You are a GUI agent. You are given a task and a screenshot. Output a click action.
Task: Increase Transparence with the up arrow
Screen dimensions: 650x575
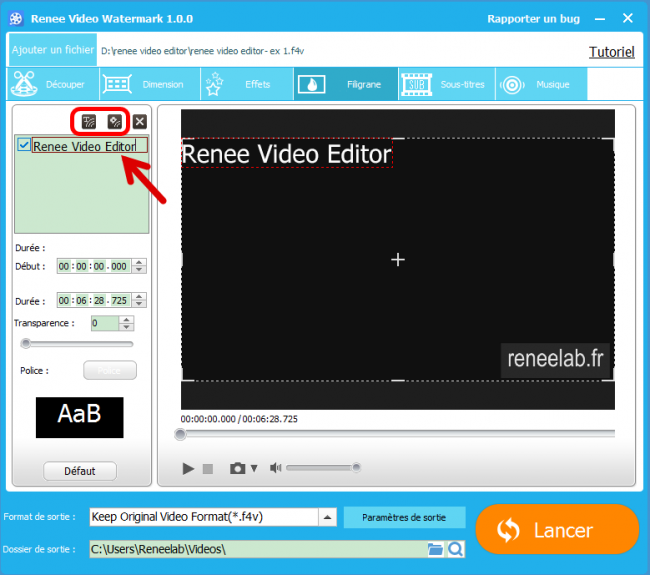[x=126, y=319]
